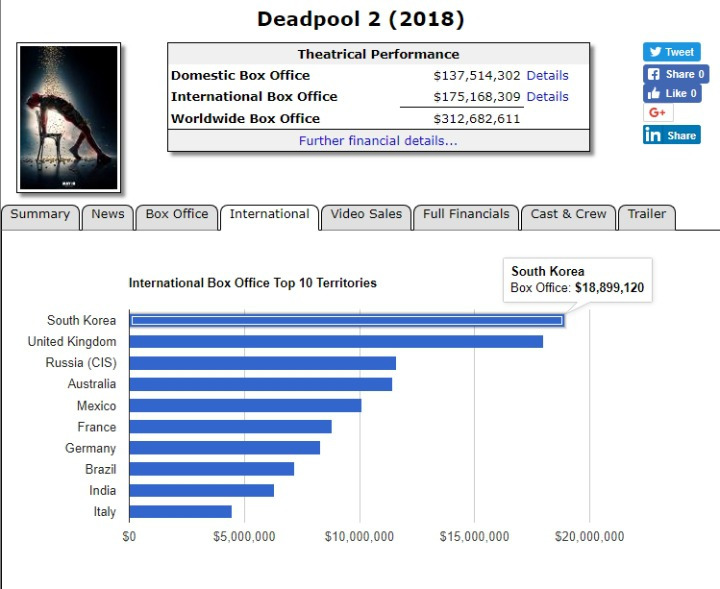
Task: Select the Mexico chart bar
Action: click(245, 405)
